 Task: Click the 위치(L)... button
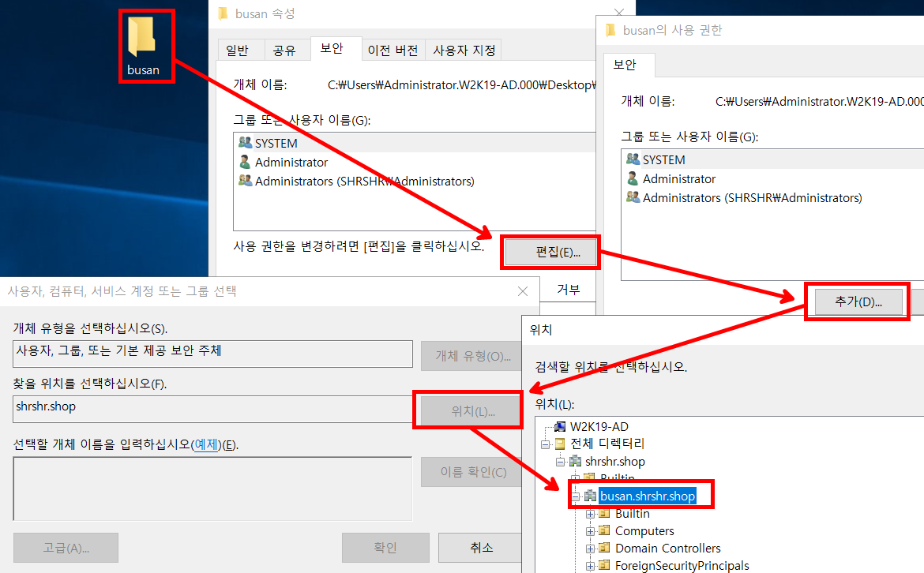coord(471,410)
